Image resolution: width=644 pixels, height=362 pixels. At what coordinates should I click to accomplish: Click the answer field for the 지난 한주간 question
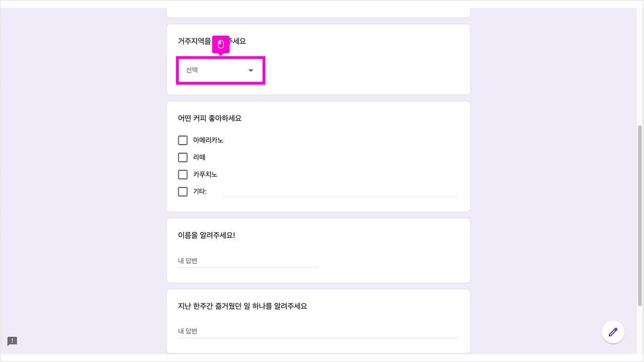[317, 331]
